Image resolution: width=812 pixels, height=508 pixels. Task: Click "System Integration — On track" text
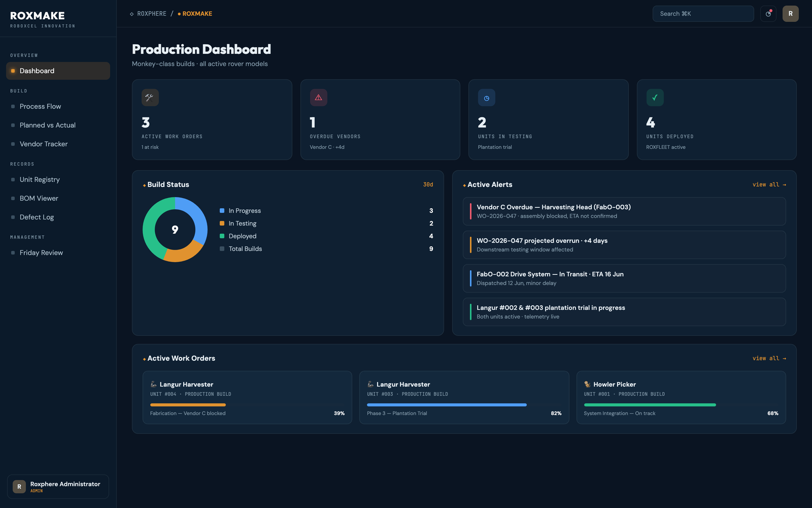[x=620, y=414]
